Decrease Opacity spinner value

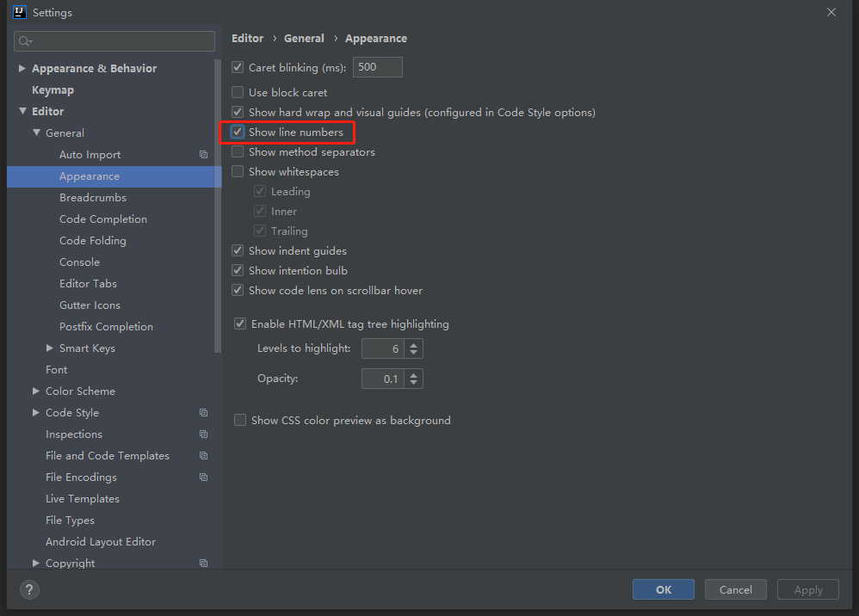click(414, 383)
